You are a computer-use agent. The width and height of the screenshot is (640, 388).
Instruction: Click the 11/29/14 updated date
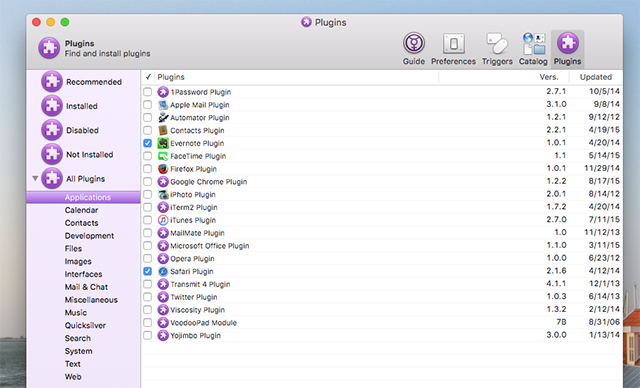coord(602,168)
